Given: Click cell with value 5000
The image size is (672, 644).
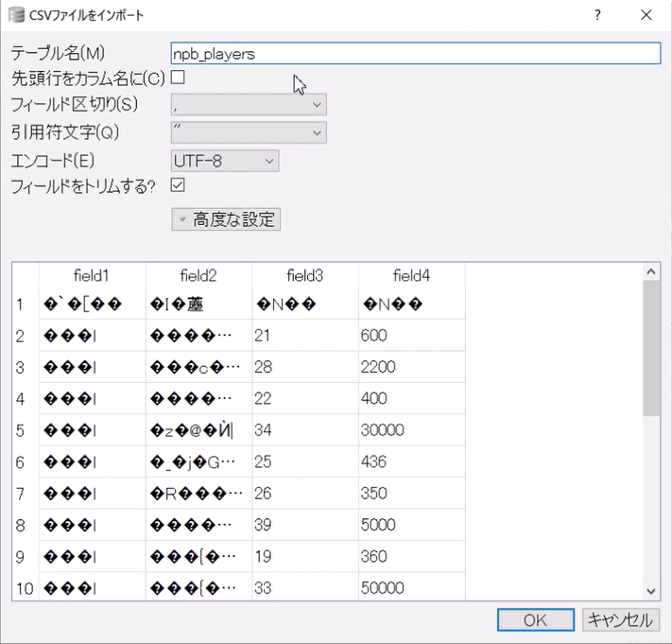Looking at the screenshot, I should click(412, 525).
